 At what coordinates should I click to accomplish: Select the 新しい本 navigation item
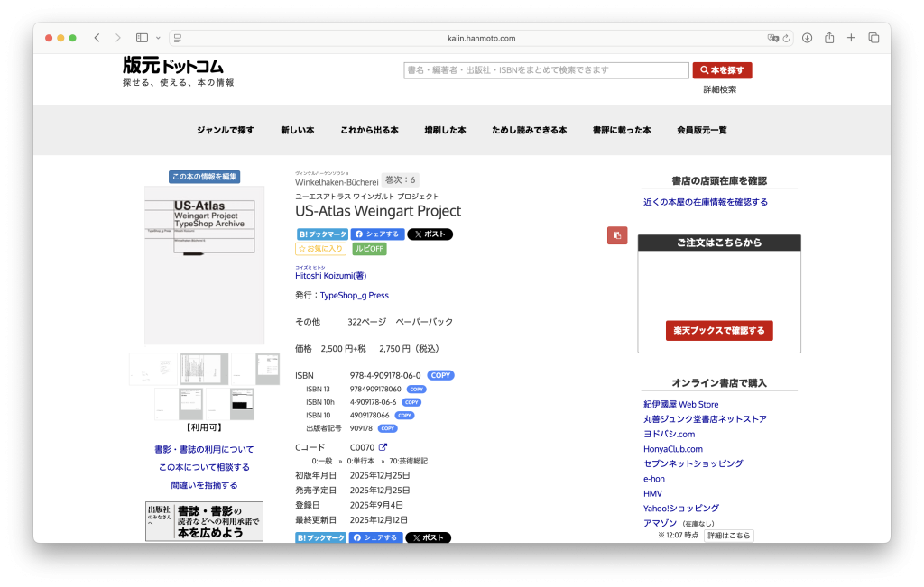(297, 130)
